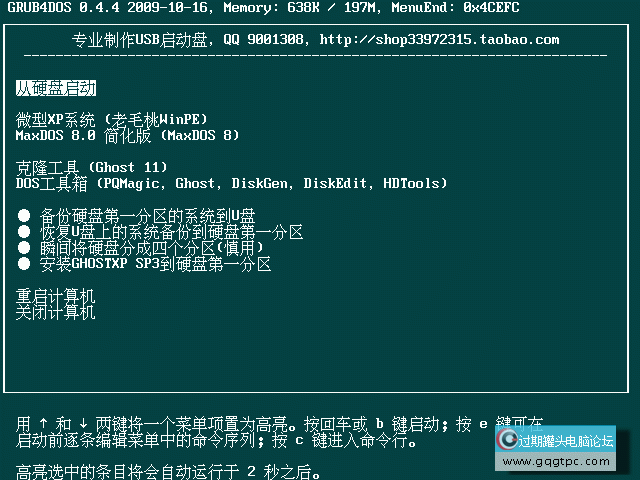This screenshot has height=480, width=640.
Task: Click the 专业制作USB启动盘 header text
Action: [139, 40]
